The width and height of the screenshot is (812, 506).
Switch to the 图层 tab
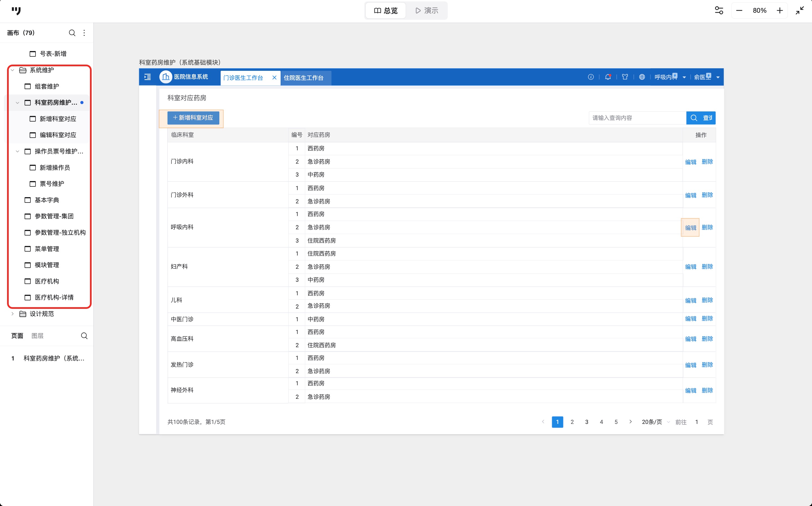37,336
